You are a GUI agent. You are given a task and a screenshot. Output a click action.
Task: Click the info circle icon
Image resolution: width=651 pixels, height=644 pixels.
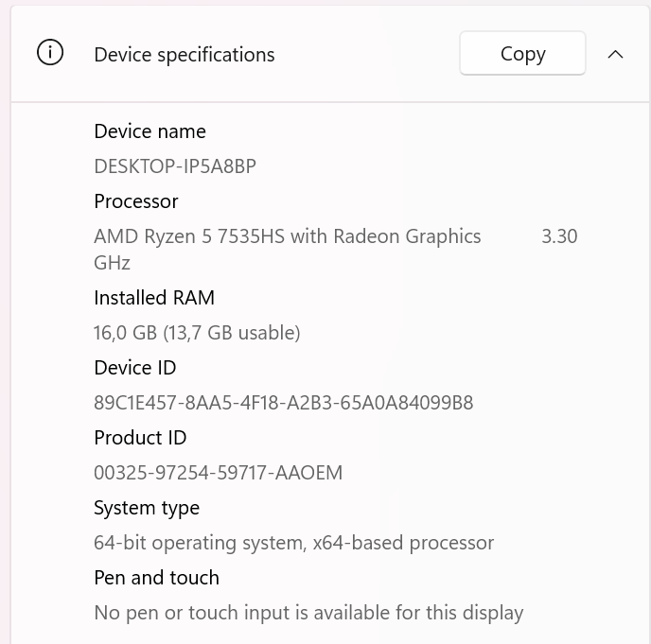tap(50, 53)
